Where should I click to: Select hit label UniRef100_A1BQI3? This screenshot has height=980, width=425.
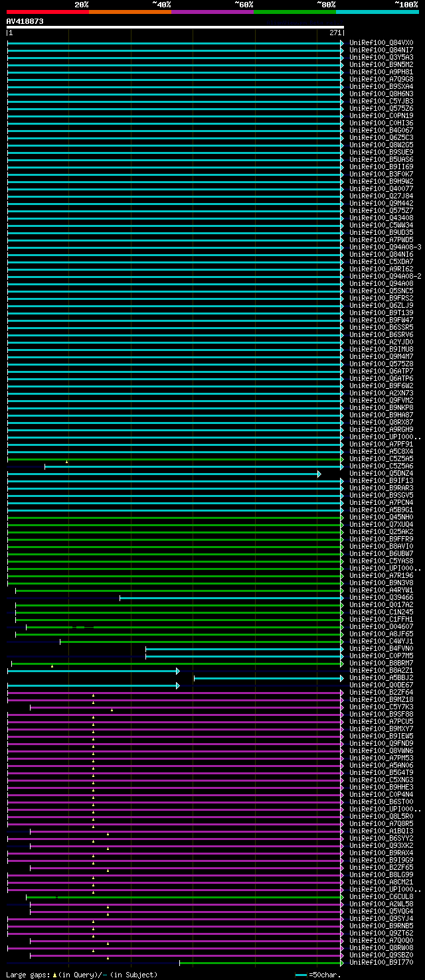click(x=381, y=831)
